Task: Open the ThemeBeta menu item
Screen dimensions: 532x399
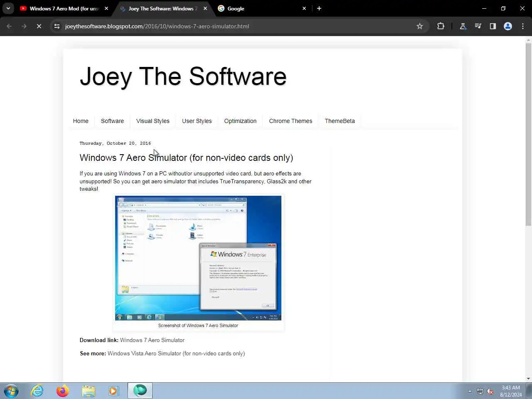Action: point(340,121)
